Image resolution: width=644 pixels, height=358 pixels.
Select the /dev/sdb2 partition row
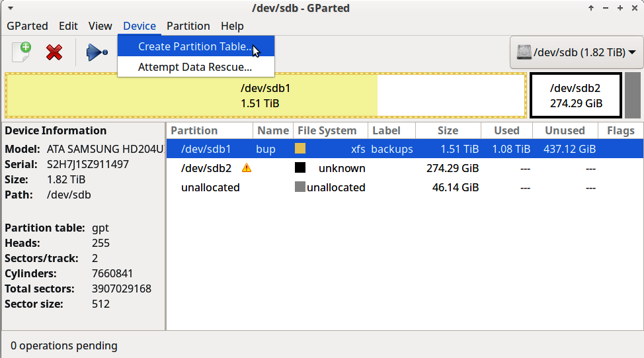405,168
